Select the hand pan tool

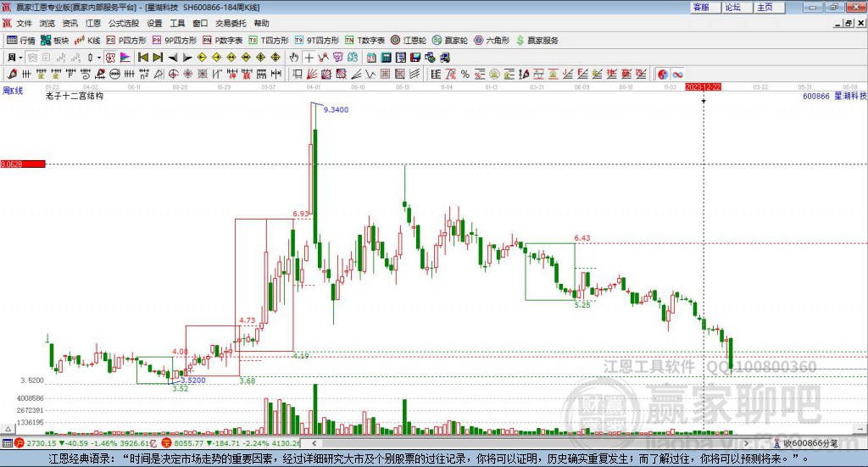[294, 58]
